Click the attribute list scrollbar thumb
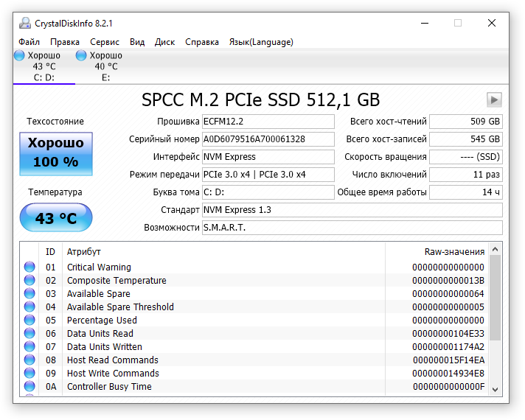This screenshot has width=525, height=420. pos(496,298)
